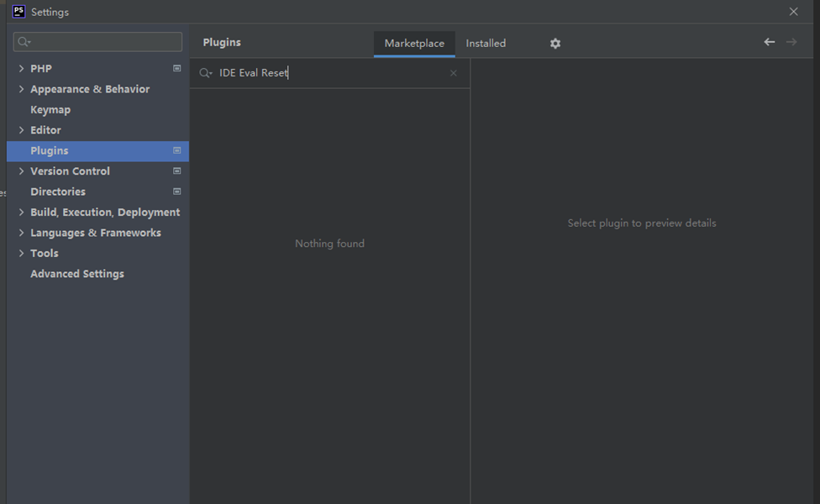This screenshot has width=820, height=504.
Task: Click project-level icon next to Version Control
Action: 176,171
